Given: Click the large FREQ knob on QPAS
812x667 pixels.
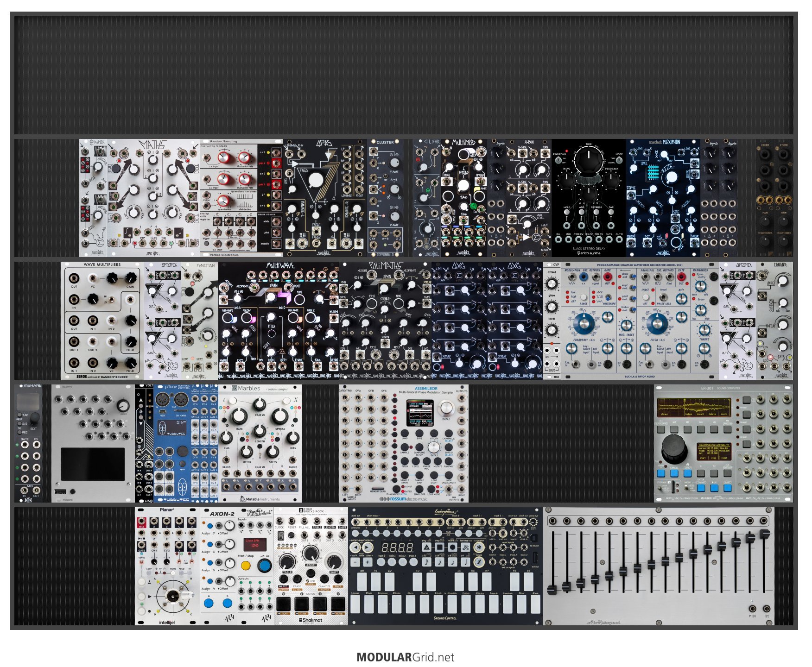Looking at the screenshot, I should pyautogui.click(x=316, y=180).
